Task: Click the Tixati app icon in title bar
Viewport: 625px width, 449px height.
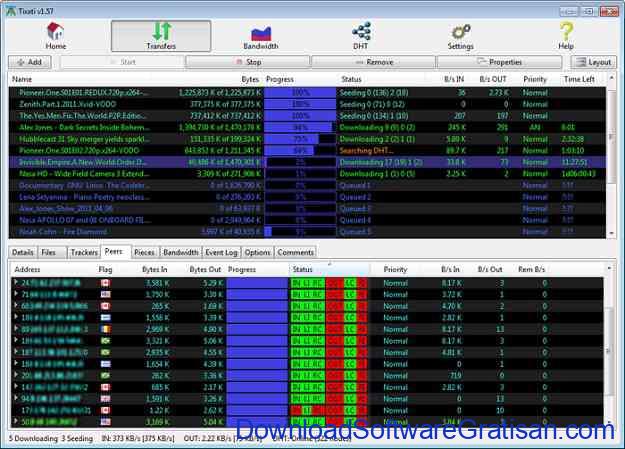Action: 11,11
